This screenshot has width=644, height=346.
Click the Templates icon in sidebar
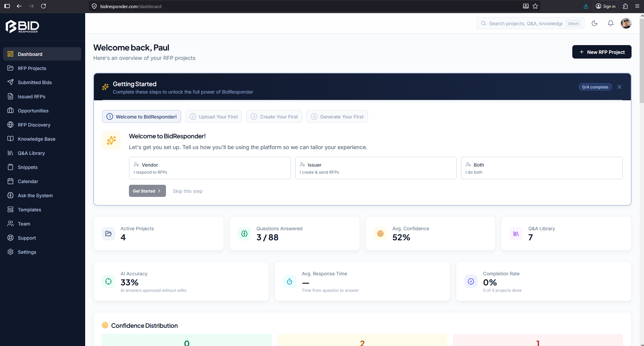pyautogui.click(x=10, y=209)
